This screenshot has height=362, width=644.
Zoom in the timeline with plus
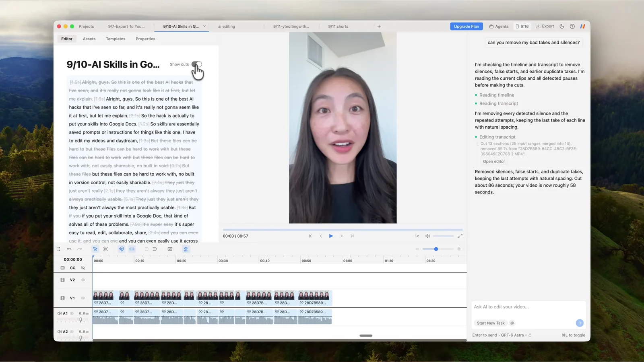tap(459, 249)
